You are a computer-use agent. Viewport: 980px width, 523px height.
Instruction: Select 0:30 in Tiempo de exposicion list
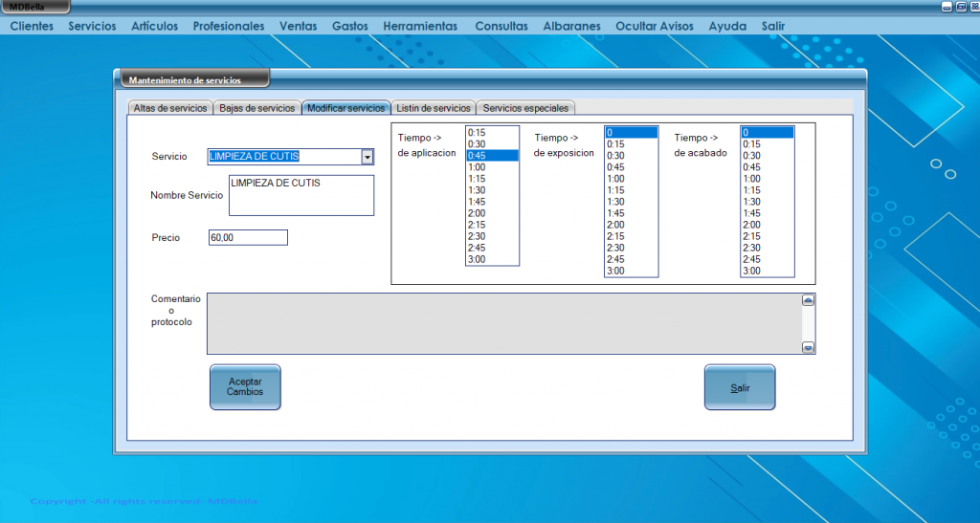pyautogui.click(x=632, y=156)
